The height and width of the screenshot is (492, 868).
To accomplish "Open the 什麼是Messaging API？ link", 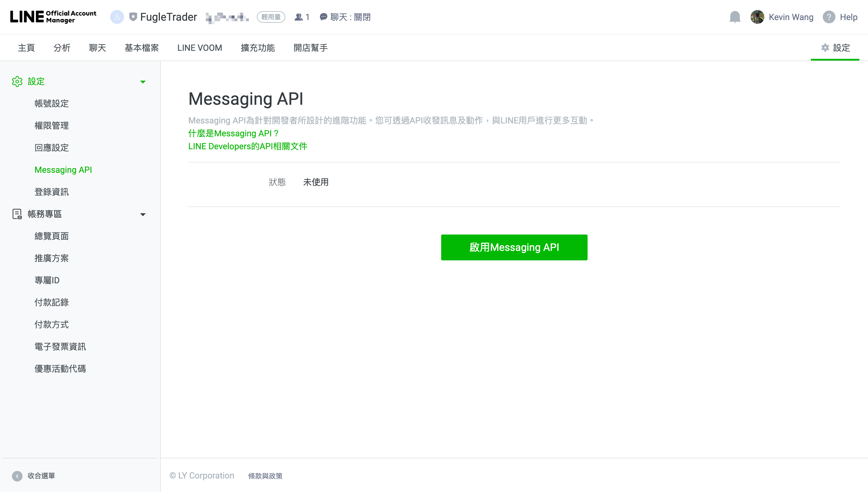I will [x=234, y=133].
